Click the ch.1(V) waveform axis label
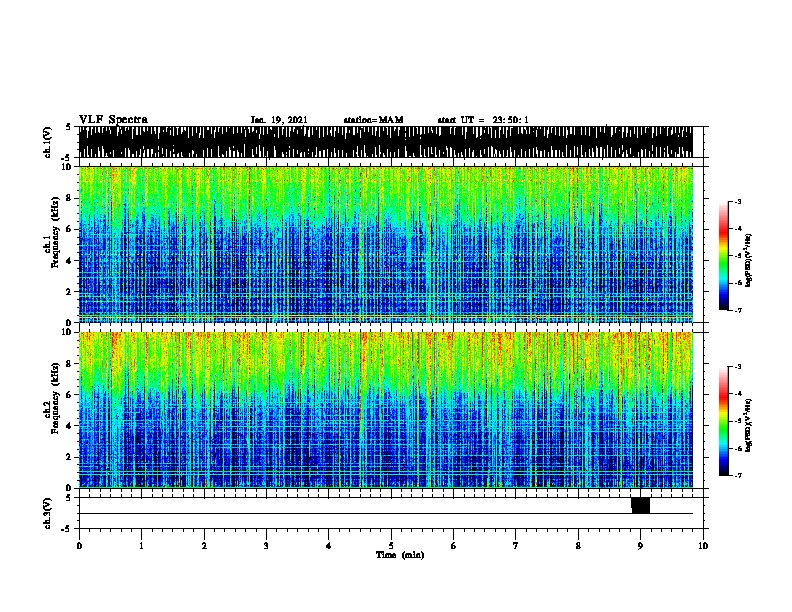792x612 pixels. coord(48,142)
